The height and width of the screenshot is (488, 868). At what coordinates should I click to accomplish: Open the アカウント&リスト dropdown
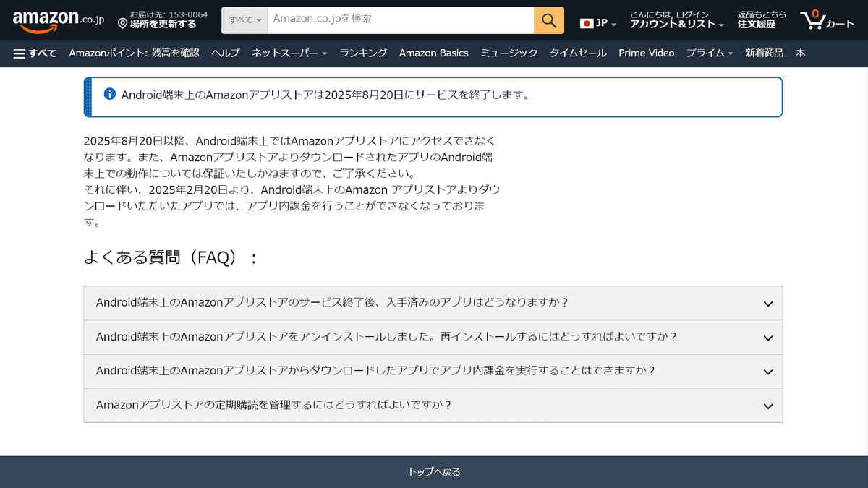677,20
